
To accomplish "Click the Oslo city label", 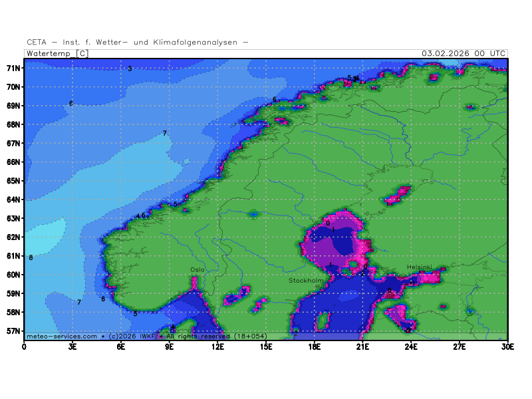I will pyautogui.click(x=198, y=269).
